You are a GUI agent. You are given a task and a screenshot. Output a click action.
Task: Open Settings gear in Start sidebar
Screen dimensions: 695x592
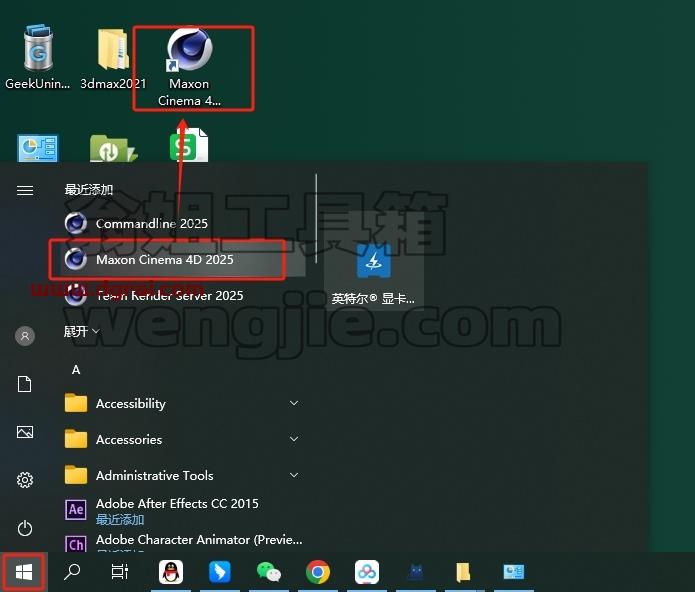click(x=25, y=480)
